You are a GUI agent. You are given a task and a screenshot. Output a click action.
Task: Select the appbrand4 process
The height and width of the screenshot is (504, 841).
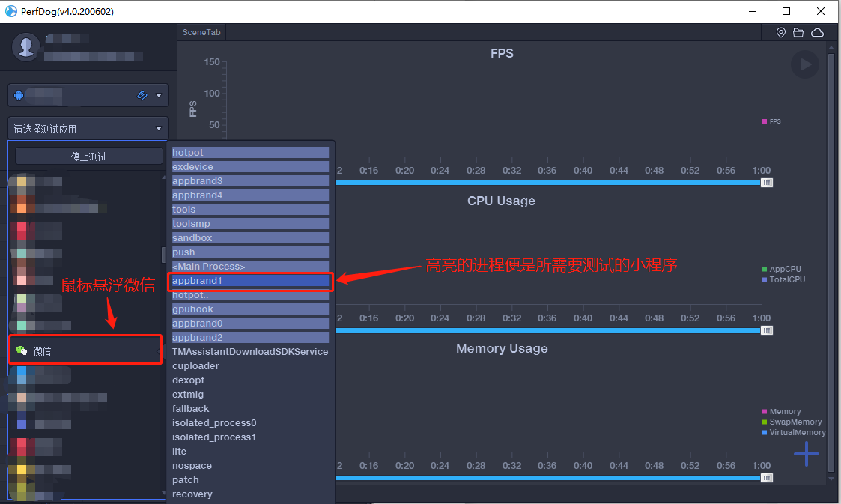click(x=250, y=195)
